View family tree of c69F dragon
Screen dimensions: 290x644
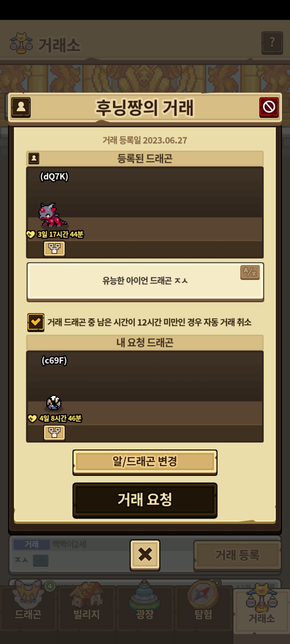(x=54, y=433)
